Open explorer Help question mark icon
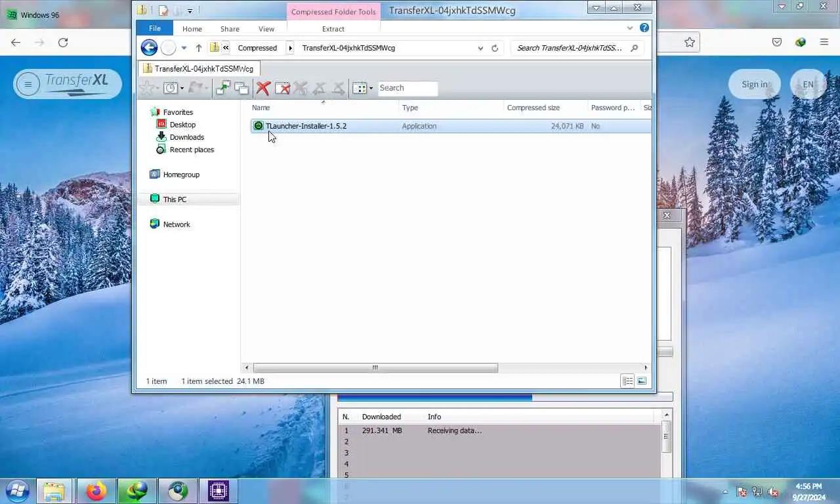This screenshot has width=840, height=504. (x=644, y=28)
